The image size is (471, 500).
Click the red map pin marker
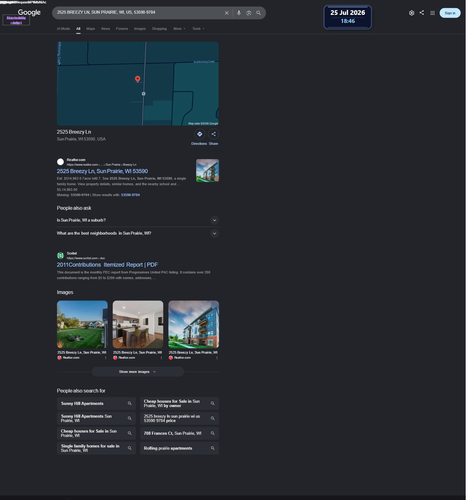click(137, 79)
